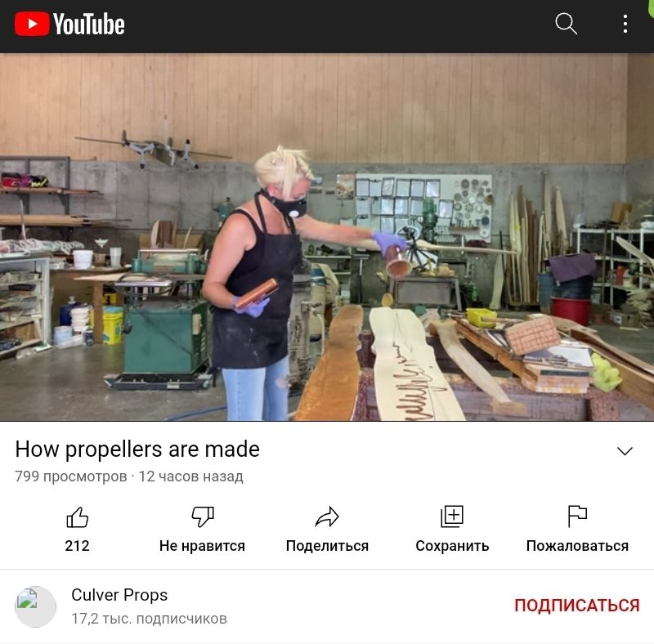Click the 212 likes count
This screenshot has height=644, width=654.
point(77,546)
